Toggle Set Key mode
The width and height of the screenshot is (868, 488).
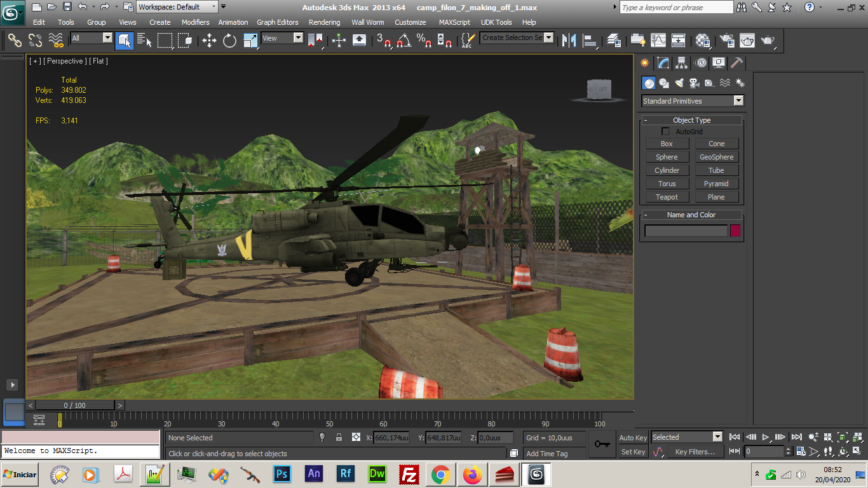tap(633, 452)
